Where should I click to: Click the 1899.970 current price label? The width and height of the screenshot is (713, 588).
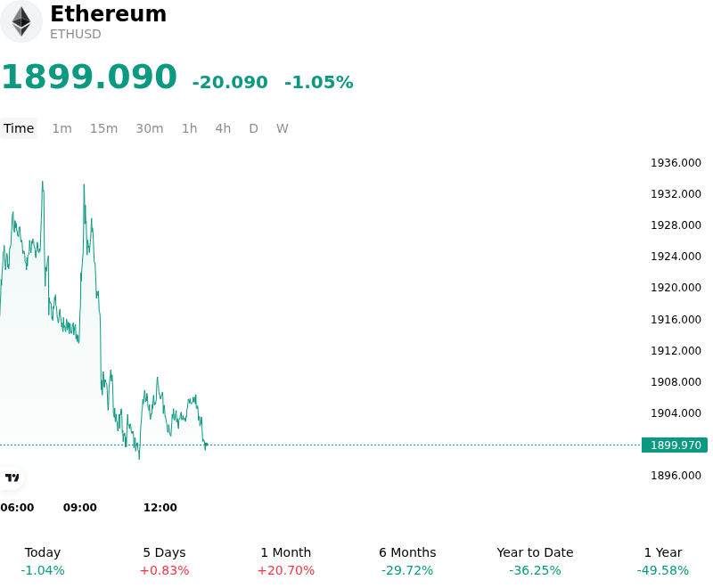[675, 445]
